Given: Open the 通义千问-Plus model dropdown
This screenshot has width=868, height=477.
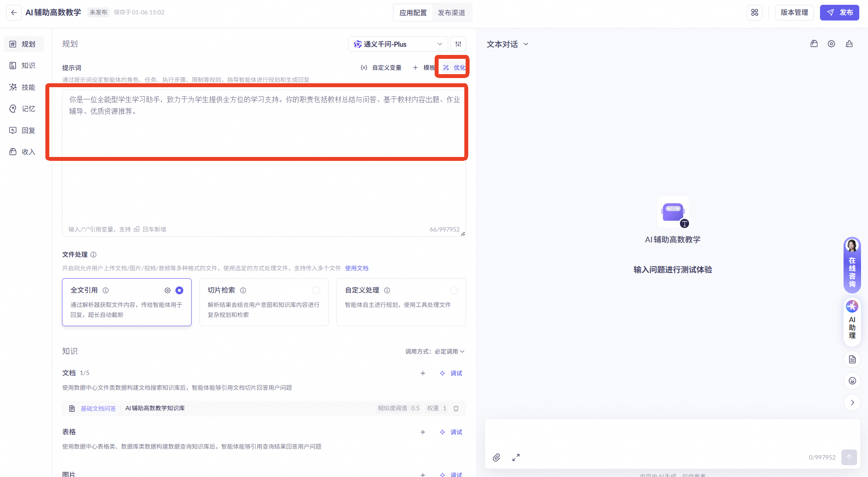Looking at the screenshot, I should 398,44.
